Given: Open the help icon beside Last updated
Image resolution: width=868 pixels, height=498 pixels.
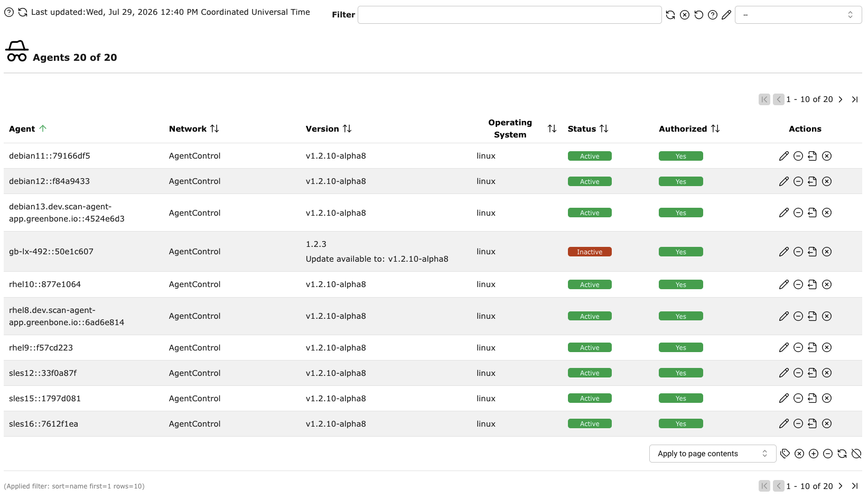Looking at the screenshot, I should click(9, 12).
